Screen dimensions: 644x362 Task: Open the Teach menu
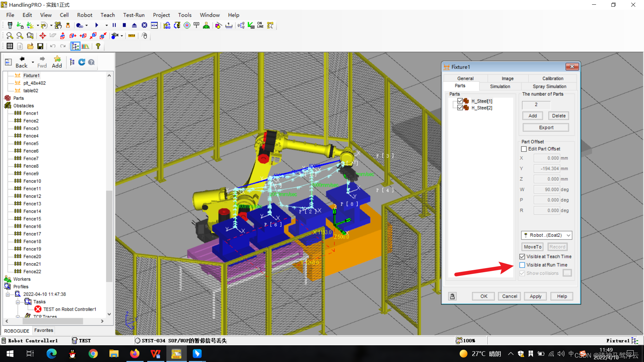pos(108,15)
